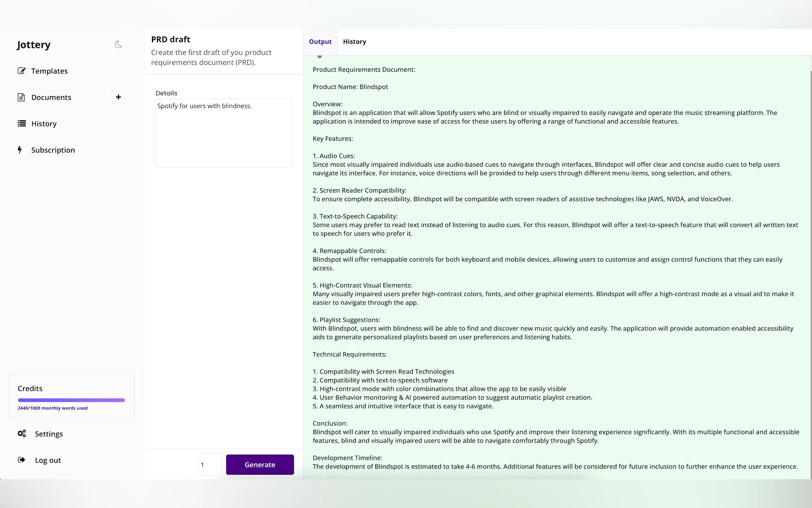Click the Subscription lightning bolt icon
The width and height of the screenshot is (812, 508).
(20, 150)
